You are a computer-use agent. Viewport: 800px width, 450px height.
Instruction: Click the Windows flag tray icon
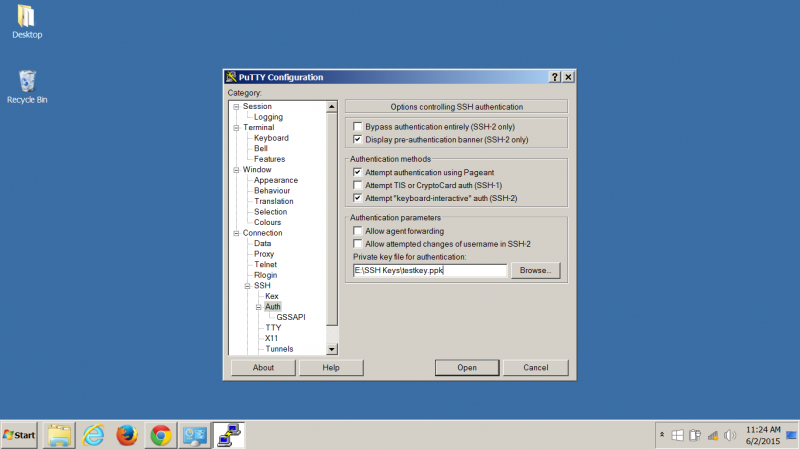point(678,435)
